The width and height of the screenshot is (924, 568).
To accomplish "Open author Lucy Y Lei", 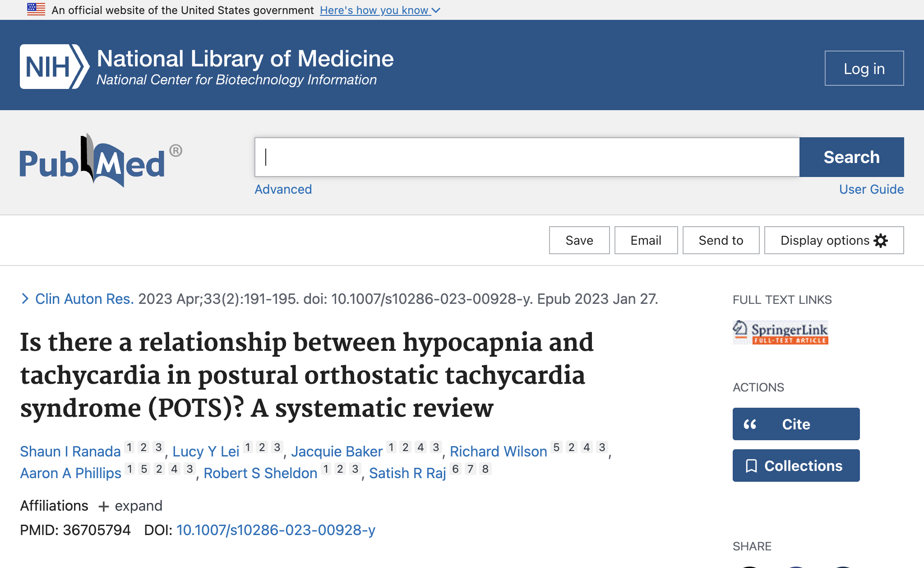I will 206,452.
